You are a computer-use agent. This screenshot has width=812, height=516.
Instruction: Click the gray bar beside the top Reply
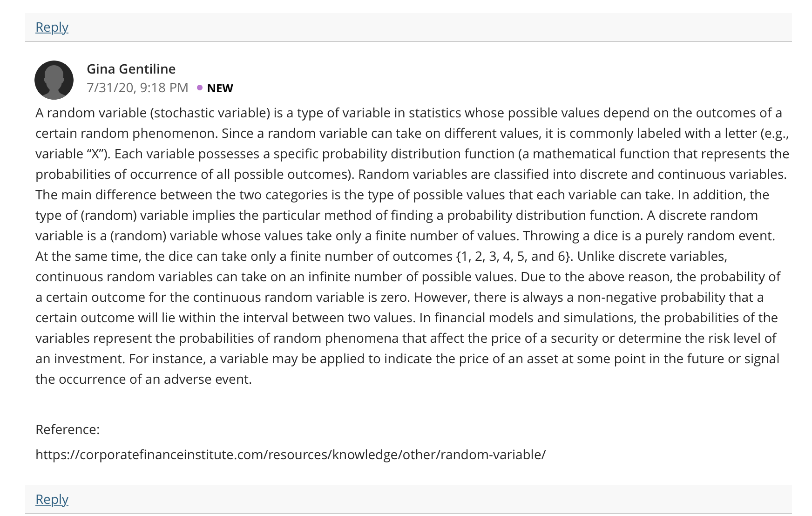[x=430, y=27]
